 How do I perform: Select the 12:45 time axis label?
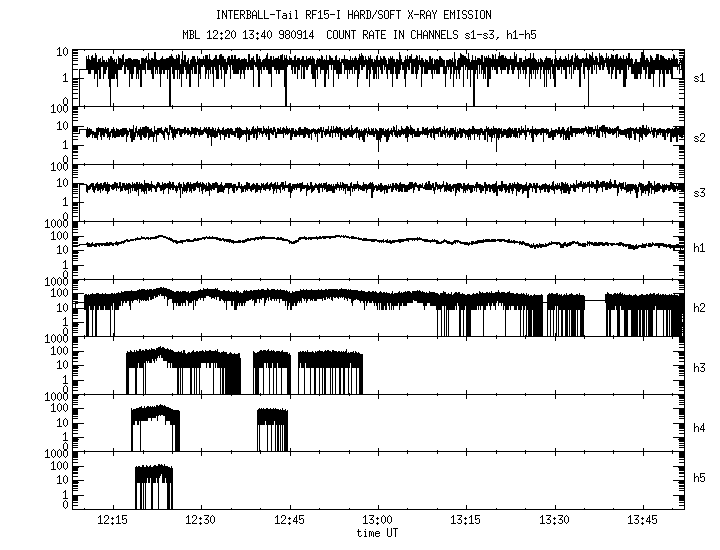289,521
